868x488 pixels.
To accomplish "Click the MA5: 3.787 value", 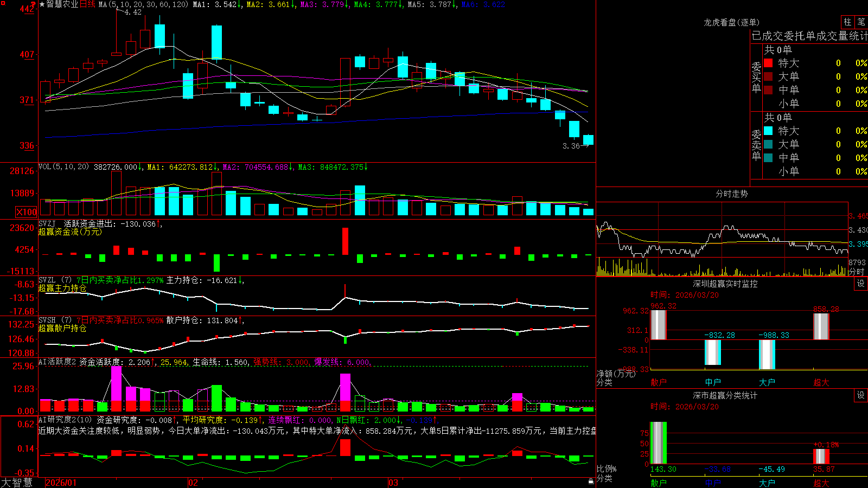I will coord(432,4).
